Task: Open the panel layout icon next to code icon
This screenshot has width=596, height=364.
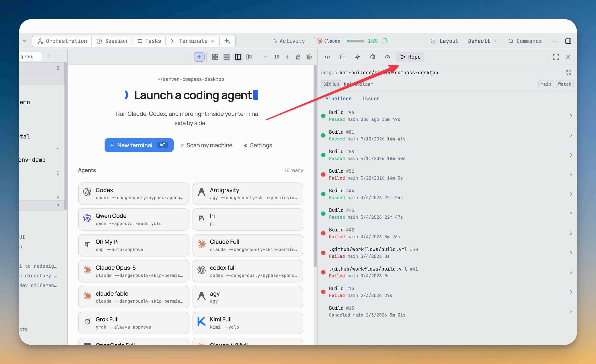Action: coord(343,57)
